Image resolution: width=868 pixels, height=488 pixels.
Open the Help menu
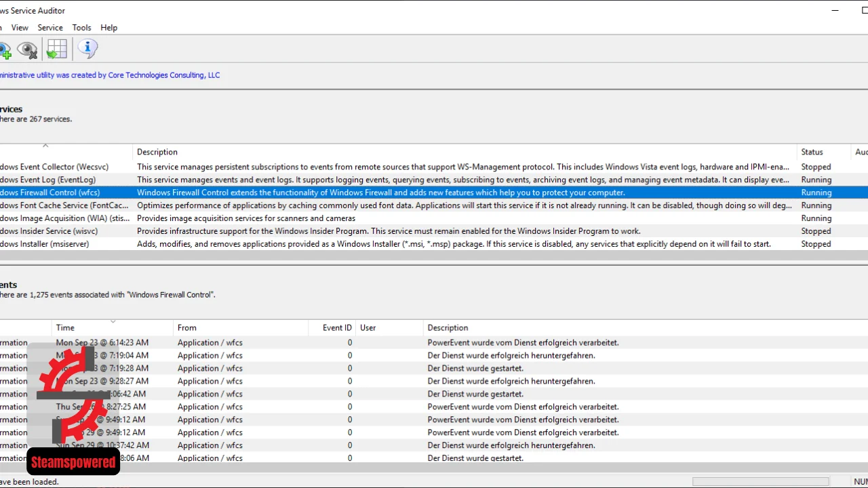[x=108, y=28]
